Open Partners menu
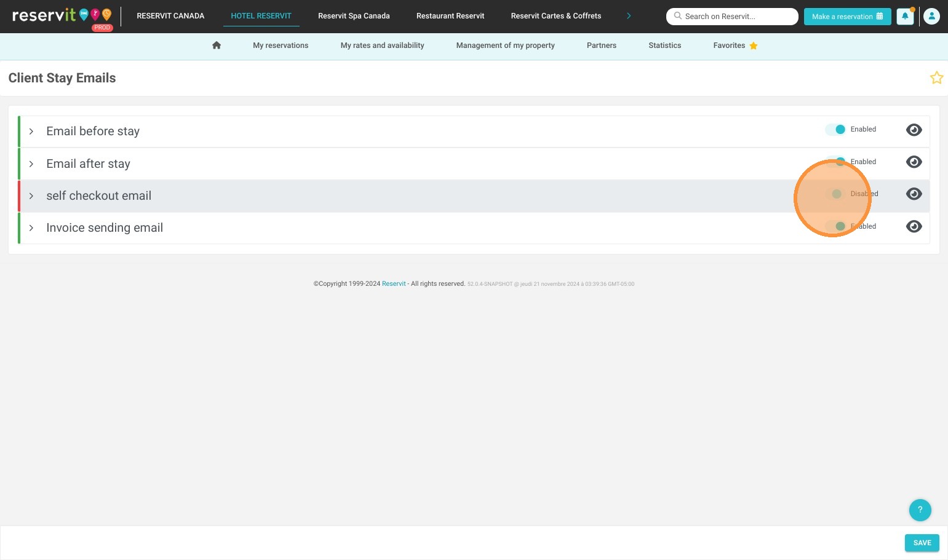This screenshot has height=560, width=948. pyautogui.click(x=602, y=45)
